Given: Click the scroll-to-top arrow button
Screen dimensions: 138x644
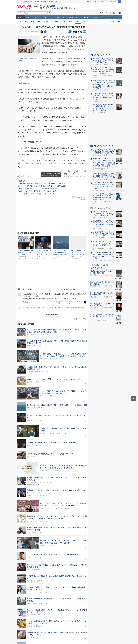Looking at the screenshot, I should 133,398.
